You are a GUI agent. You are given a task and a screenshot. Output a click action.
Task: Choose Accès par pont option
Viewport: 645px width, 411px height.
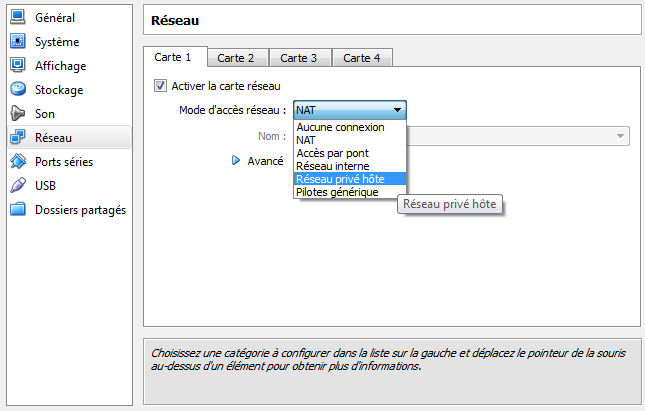[x=333, y=153]
